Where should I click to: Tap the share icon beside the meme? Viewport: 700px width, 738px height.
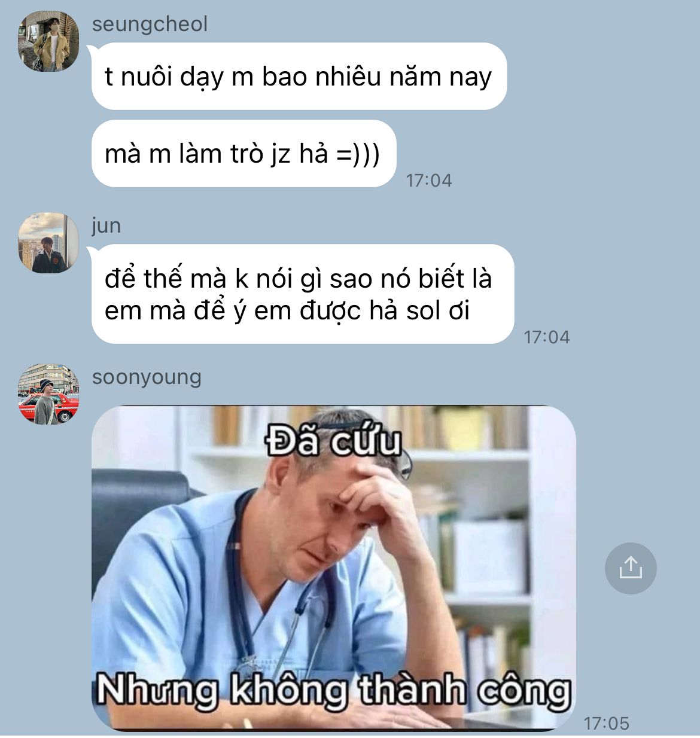coord(631,568)
